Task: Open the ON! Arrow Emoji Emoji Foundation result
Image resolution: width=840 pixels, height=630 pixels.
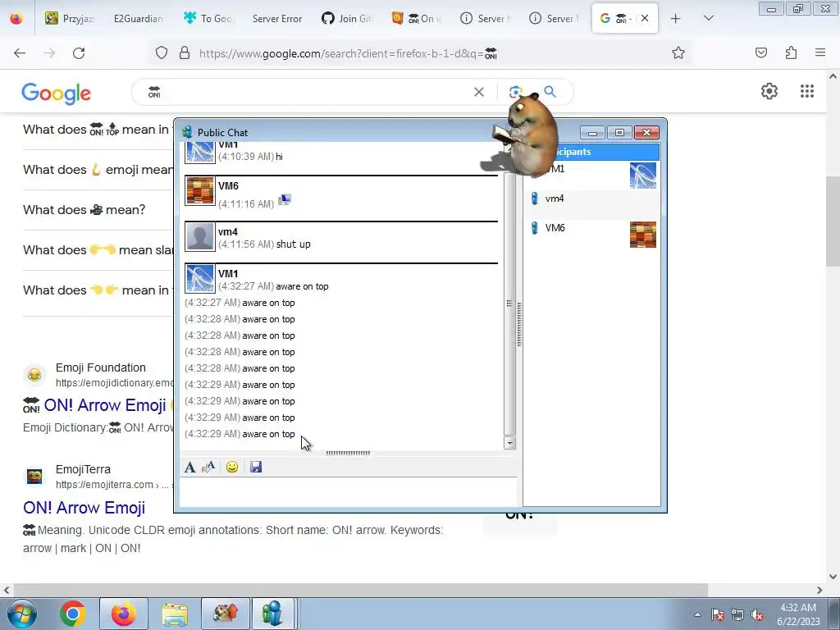Action: tap(104, 405)
